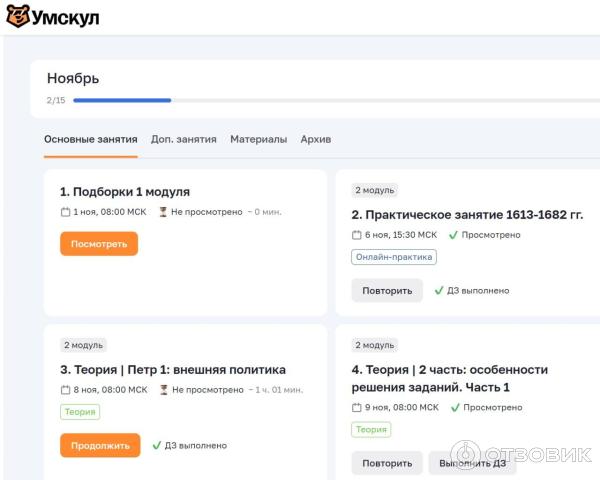Click calendar icon beside 6 ноя, 15:30 МСК
This screenshot has width=600, height=480.
tap(357, 235)
